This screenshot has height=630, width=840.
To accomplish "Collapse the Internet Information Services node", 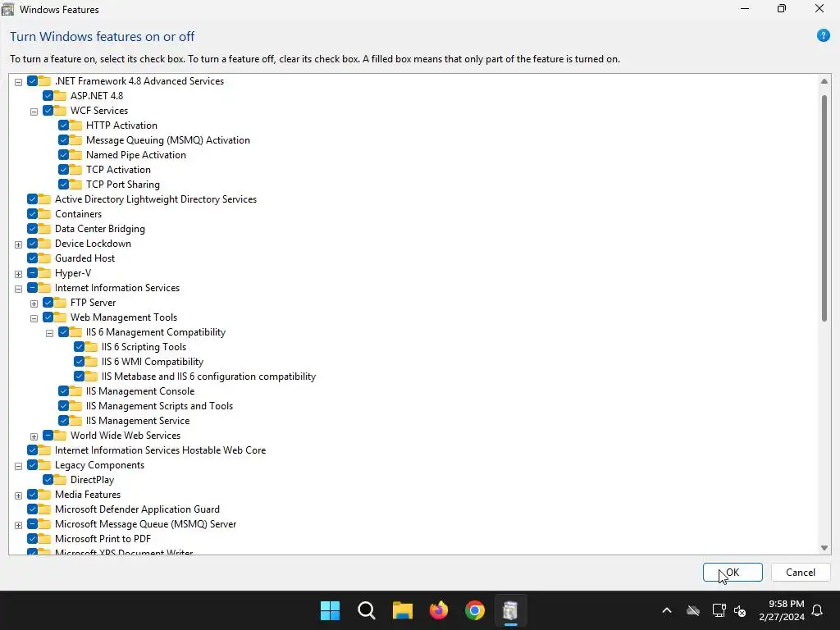I will click(x=18, y=289).
